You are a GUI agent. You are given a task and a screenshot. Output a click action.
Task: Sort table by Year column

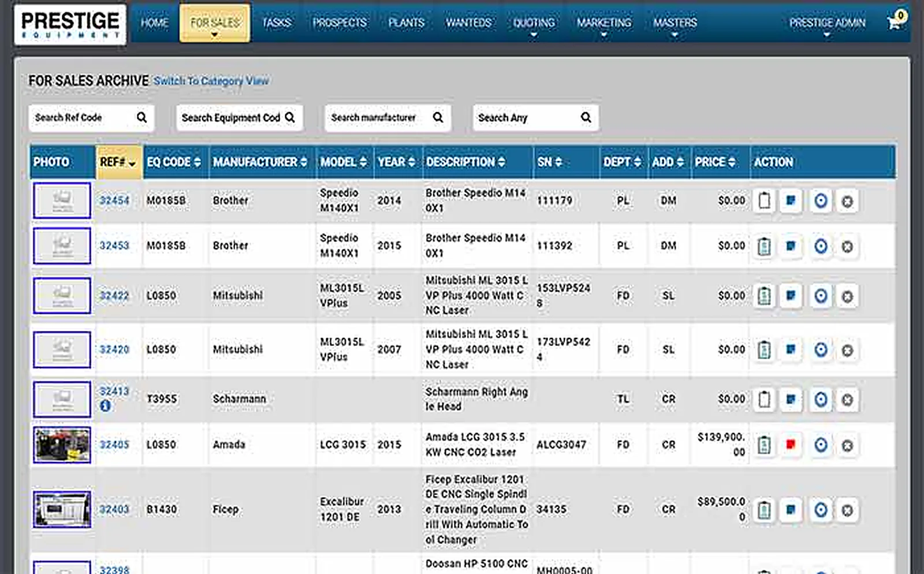(396, 162)
